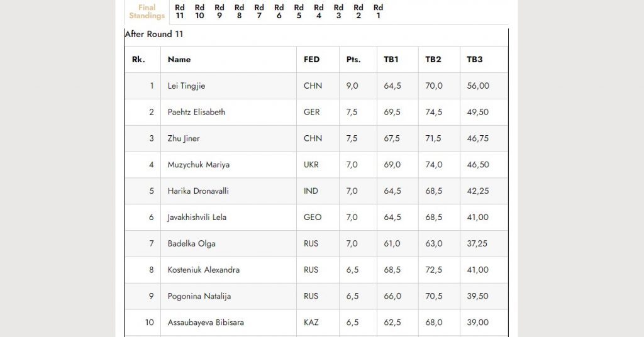This screenshot has height=337, width=644.
Task: Show the Rd 1 pairings tab
Action: tap(378, 12)
